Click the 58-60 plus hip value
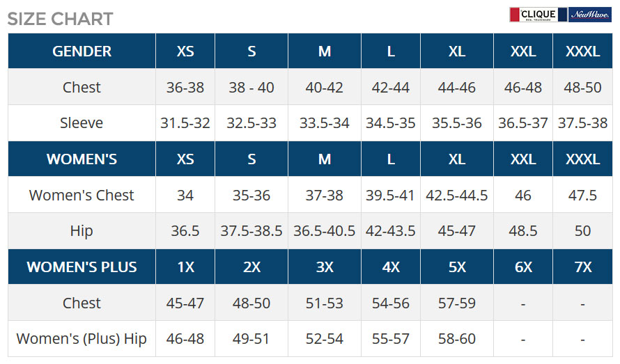Image resolution: width=620 pixels, height=364 pixels. tap(457, 339)
